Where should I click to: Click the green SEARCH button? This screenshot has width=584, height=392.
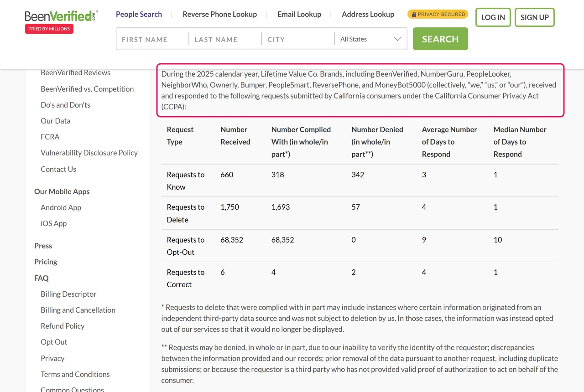coord(440,39)
